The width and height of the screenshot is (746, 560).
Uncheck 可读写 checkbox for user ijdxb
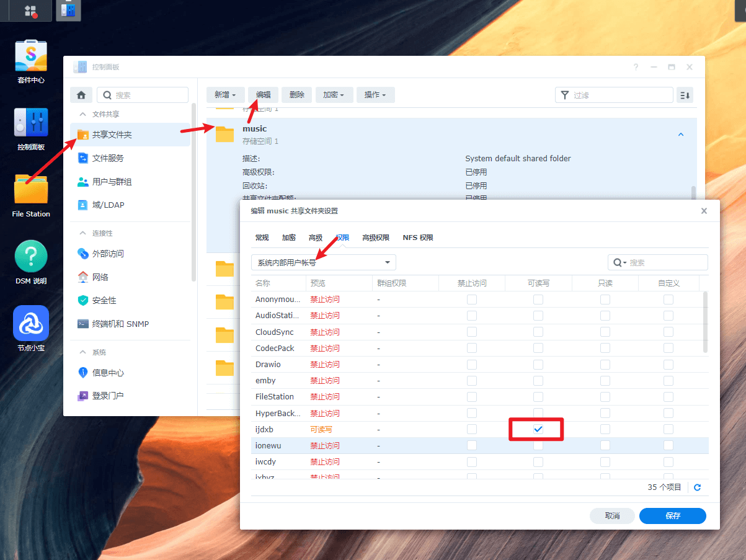point(538,429)
